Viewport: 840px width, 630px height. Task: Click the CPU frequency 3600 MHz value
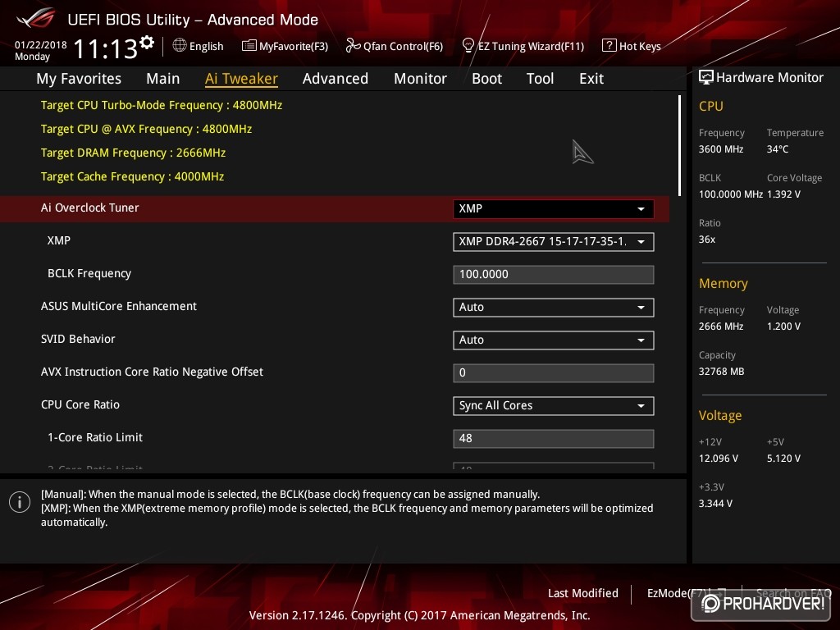point(721,149)
